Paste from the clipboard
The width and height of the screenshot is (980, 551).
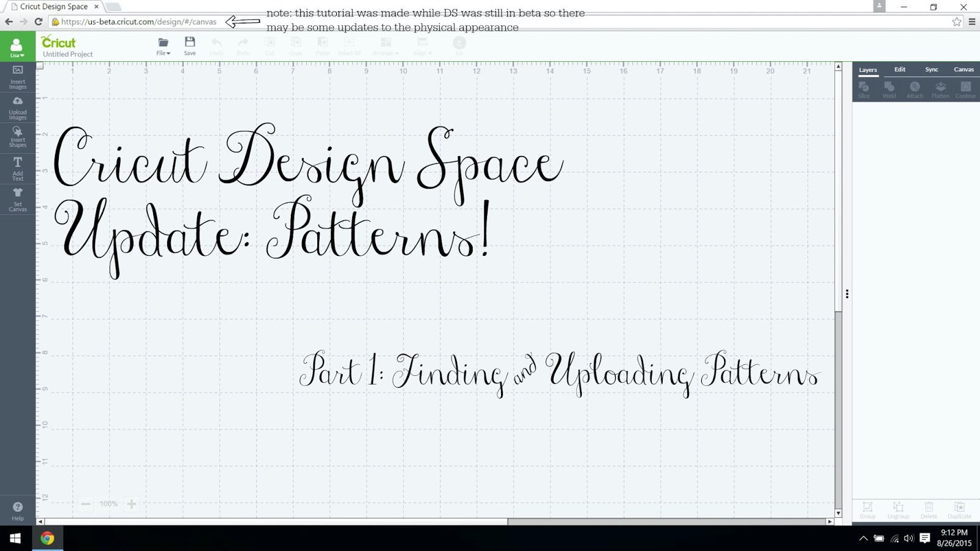(322, 47)
